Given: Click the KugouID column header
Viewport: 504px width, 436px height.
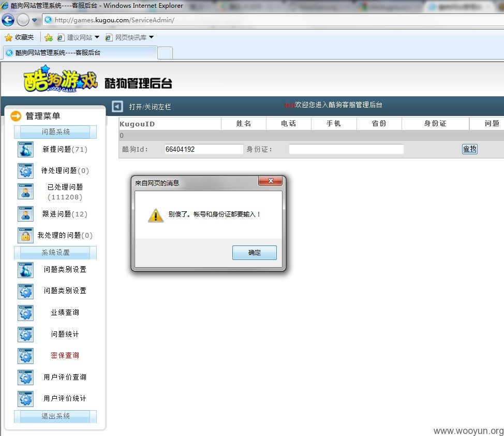Looking at the screenshot, I should click(x=170, y=124).
